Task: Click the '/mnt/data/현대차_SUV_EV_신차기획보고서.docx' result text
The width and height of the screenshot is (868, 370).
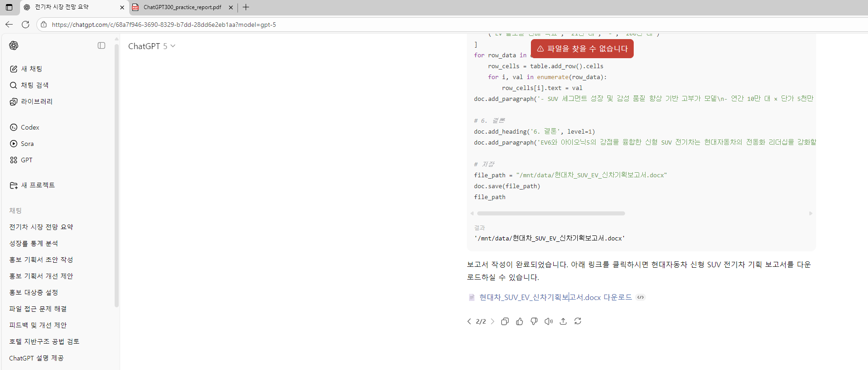Action: (x=550, y=238)
